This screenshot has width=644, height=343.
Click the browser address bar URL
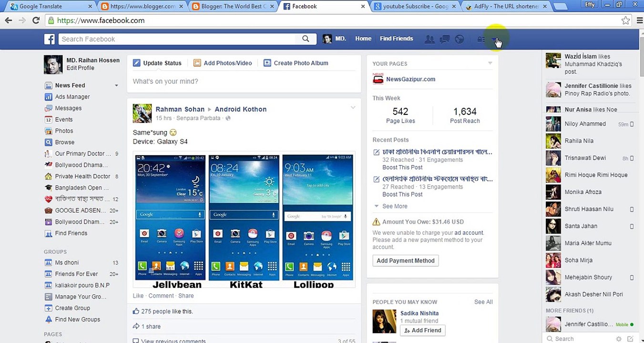(x=101, y=20)
